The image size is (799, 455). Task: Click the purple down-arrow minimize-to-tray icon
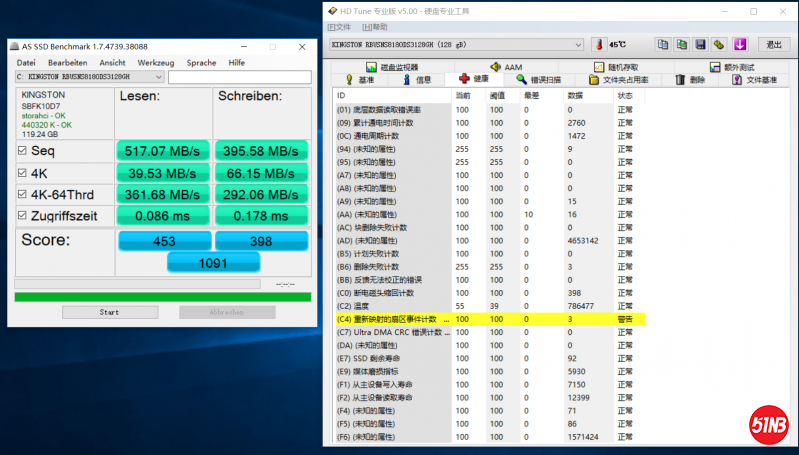(x=740, y=45)
